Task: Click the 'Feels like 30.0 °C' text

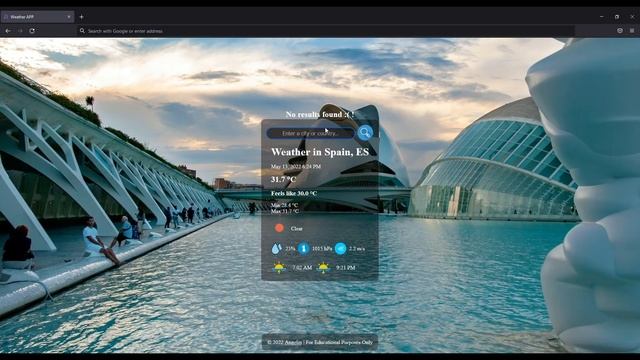Action: pos(294,193)
